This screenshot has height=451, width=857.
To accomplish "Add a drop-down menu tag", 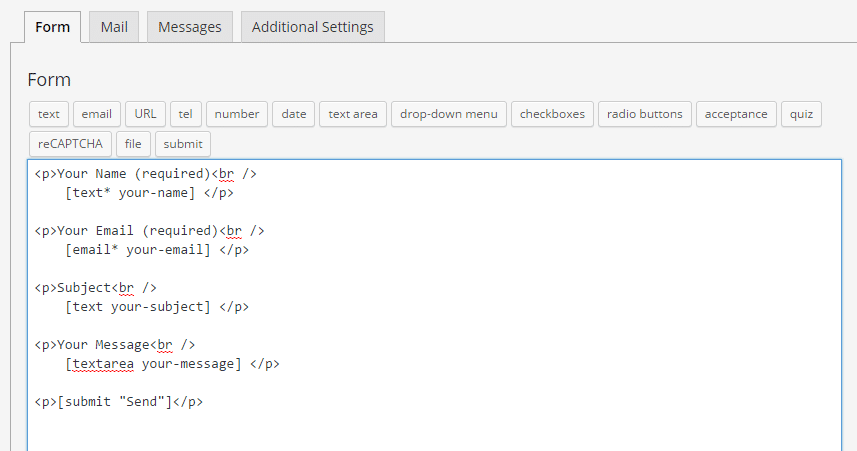I will 449,114.
